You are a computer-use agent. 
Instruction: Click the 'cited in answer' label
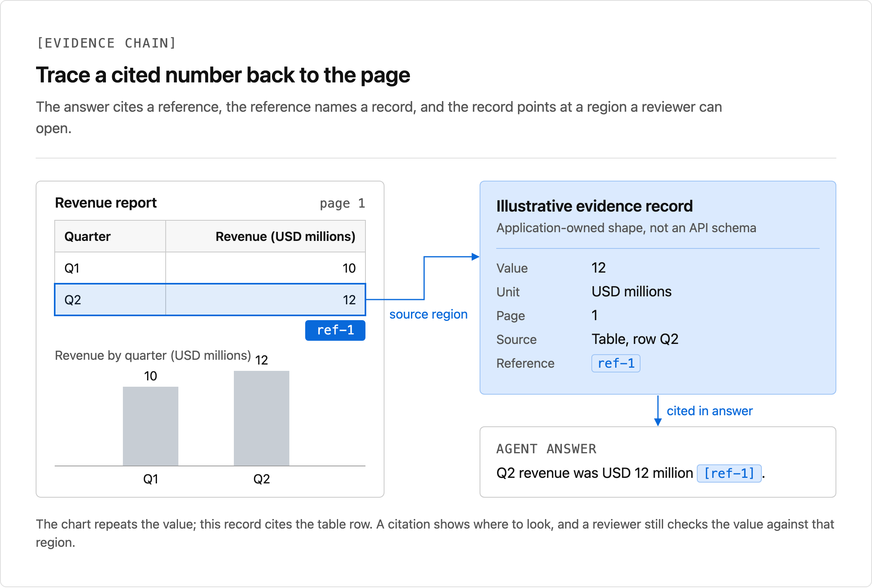709,411
